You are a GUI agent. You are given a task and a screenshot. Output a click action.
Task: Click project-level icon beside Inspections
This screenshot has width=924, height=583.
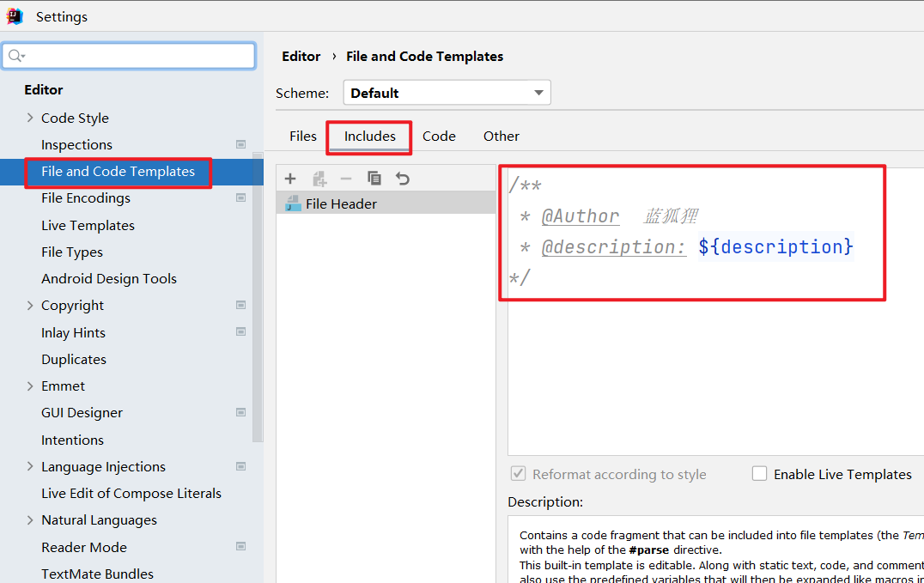pos(240,145)
